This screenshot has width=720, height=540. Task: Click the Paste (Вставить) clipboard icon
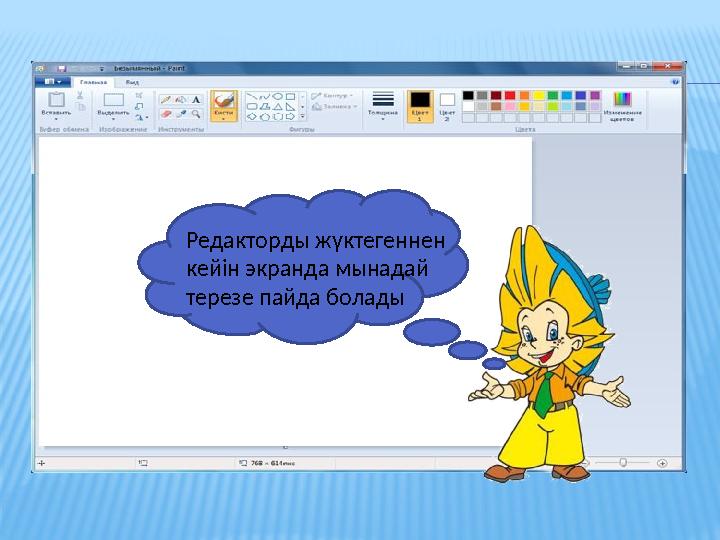coord(56,99)
